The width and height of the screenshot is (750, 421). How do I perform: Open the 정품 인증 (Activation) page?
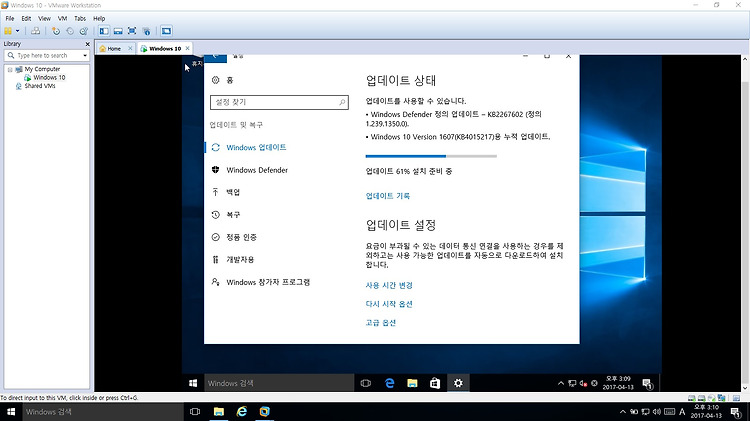pos(241,237)
